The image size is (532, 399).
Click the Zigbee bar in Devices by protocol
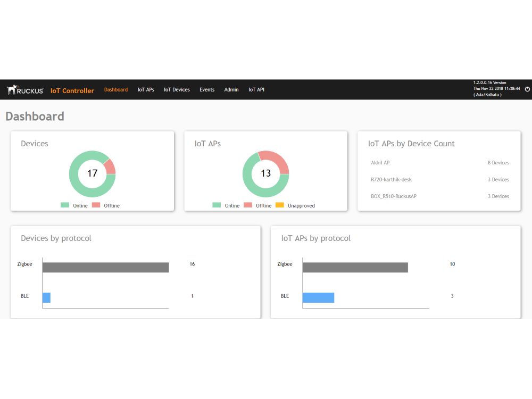click(105, 268)
